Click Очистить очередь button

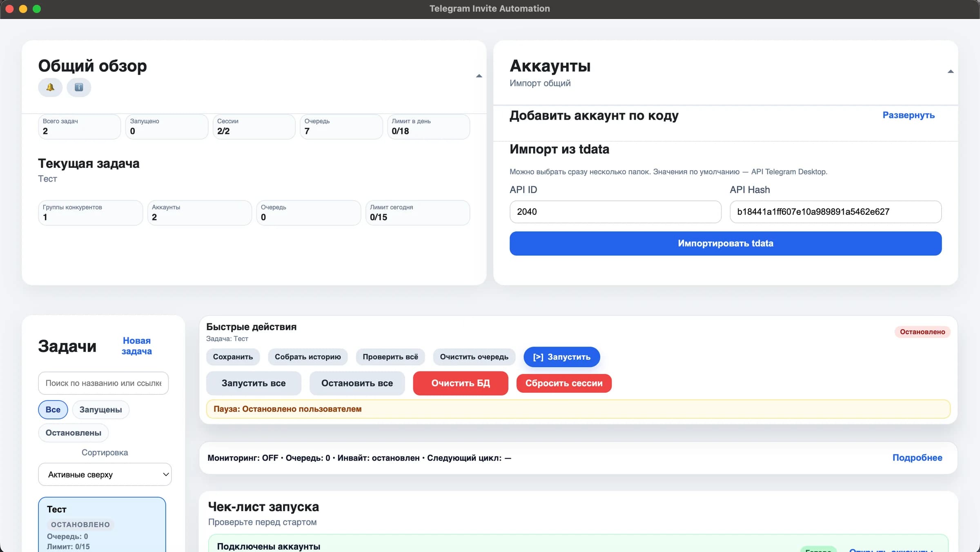(474, 357)
